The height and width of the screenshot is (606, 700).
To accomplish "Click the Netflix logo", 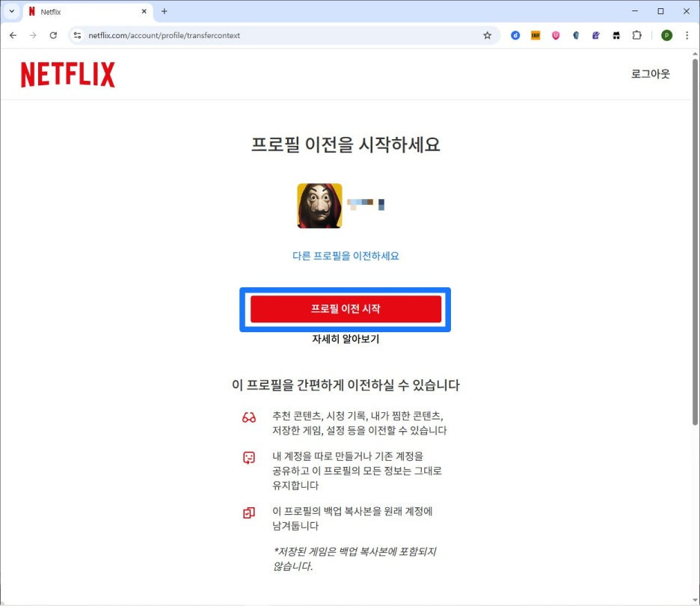I will pyautogui.click(x=68, y=74).
